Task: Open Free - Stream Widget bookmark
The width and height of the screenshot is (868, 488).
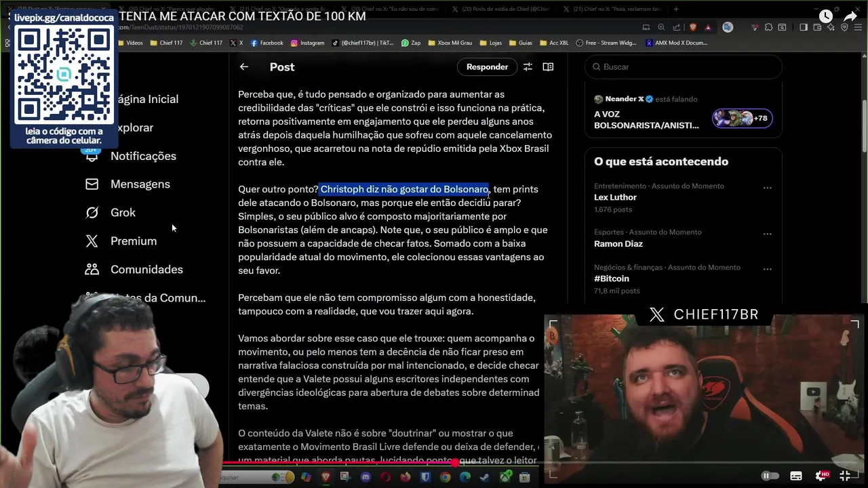Action: tap(608, 43)
